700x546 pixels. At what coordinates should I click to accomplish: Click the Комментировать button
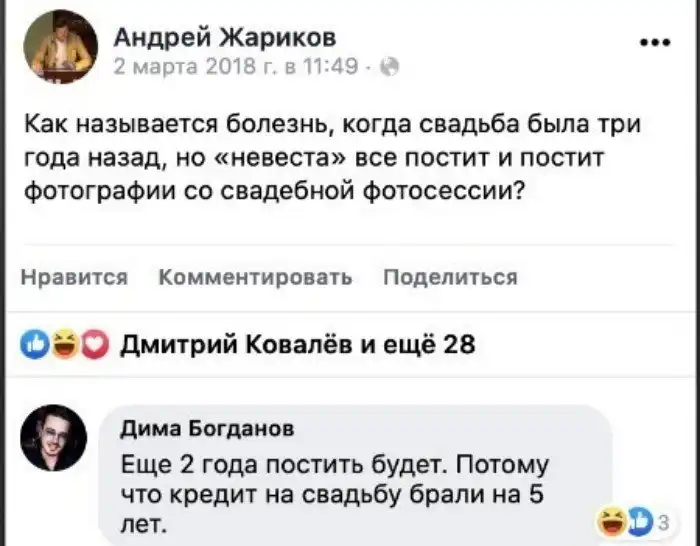pyautogui.click(x=255, y=278)
